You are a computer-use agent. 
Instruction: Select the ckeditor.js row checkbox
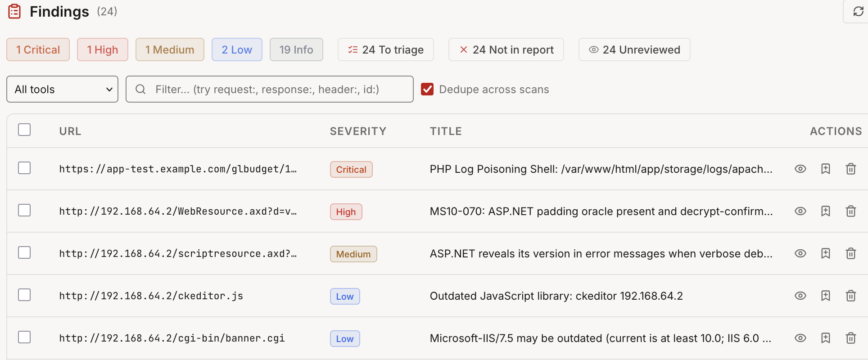tap(24, 295)
